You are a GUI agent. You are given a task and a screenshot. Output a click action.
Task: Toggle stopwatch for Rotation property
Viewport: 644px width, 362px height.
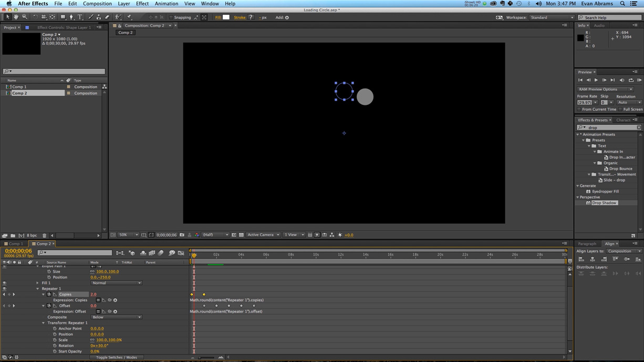(x=55, y=346)
